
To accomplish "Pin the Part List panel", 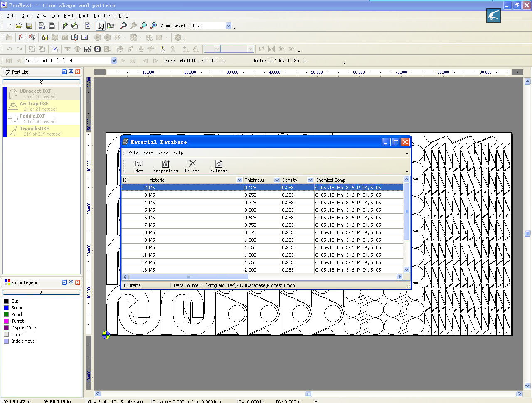I will click(x=71, y=72).
